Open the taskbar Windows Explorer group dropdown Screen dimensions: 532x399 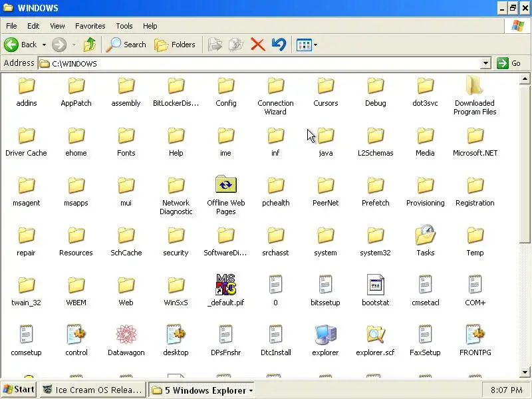point(251,390)
